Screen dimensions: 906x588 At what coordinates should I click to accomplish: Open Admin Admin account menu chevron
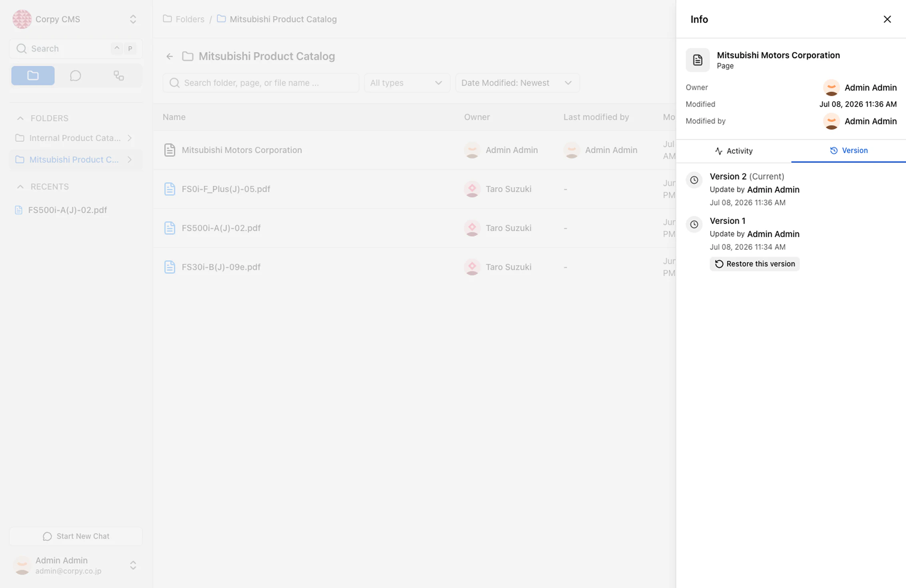[x=133, y=565]
